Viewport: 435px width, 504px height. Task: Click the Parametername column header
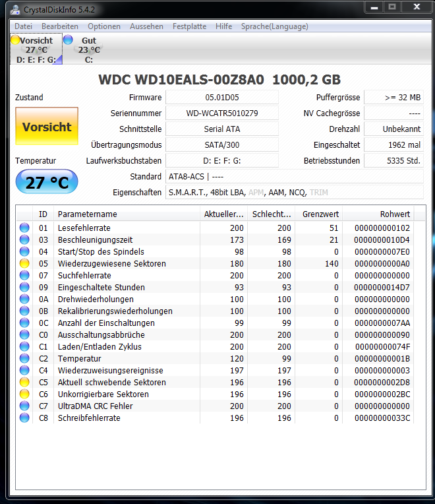tap(127, 214)
